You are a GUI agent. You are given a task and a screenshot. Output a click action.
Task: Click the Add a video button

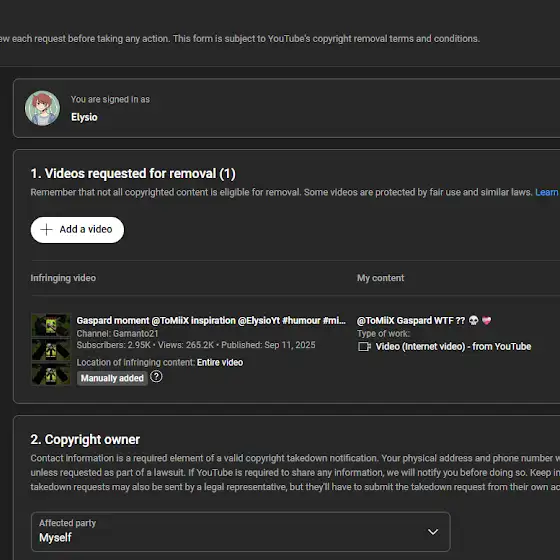(x=77, y=230)
